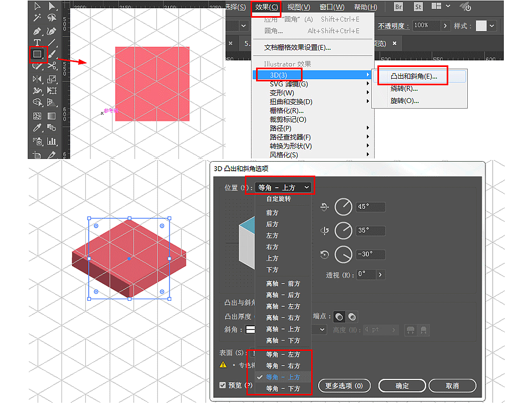Open Adobe Bridge via Br icon
532x406 pixels.
point(398,7)
